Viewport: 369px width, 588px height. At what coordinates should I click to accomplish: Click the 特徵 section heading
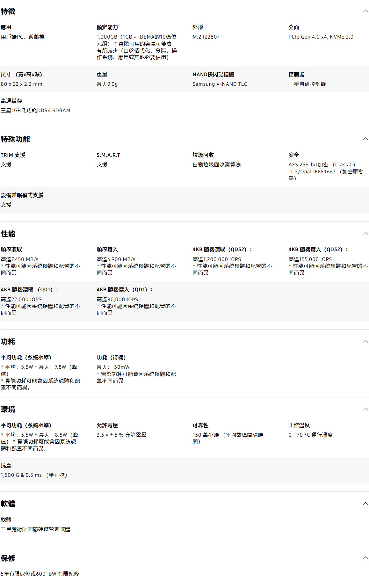(x=8, y=11)
